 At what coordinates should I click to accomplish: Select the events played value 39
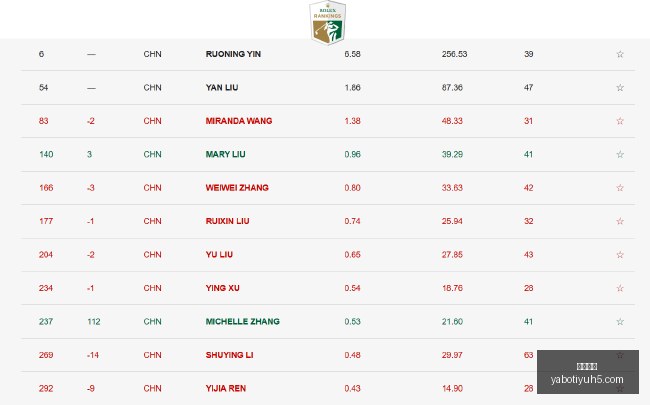pos(529,54)
